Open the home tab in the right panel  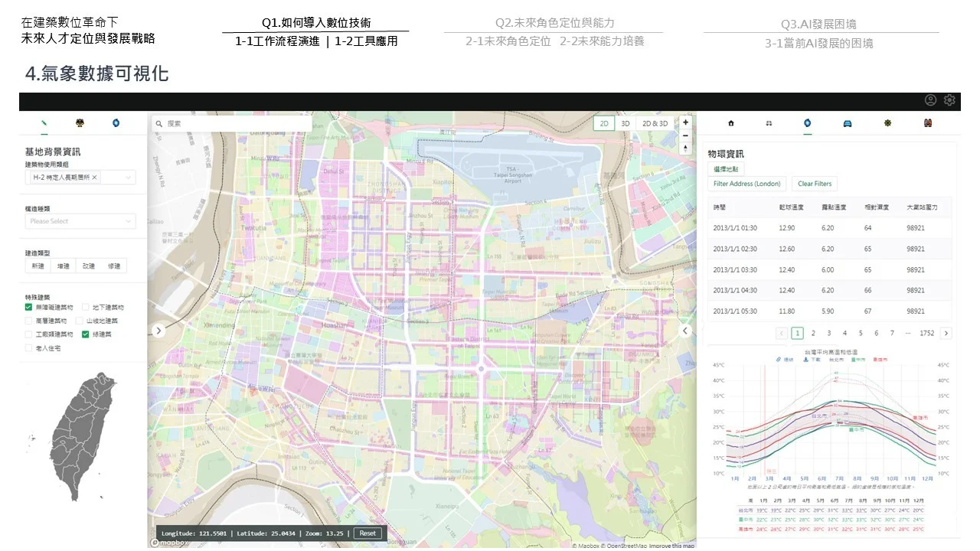(x=731, y=122)
